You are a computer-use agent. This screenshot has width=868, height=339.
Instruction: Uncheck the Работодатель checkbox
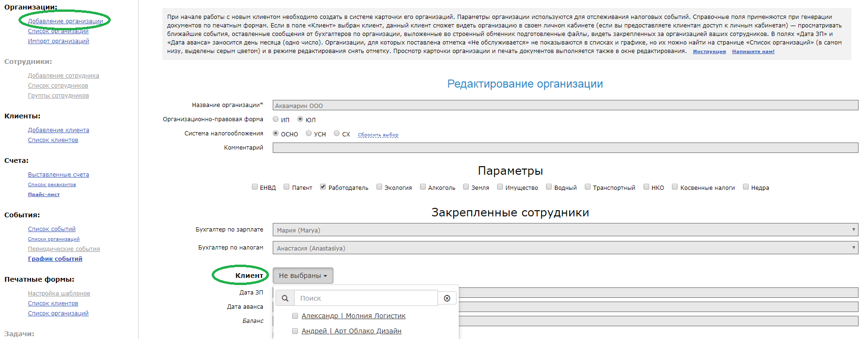tap(323, 187)
